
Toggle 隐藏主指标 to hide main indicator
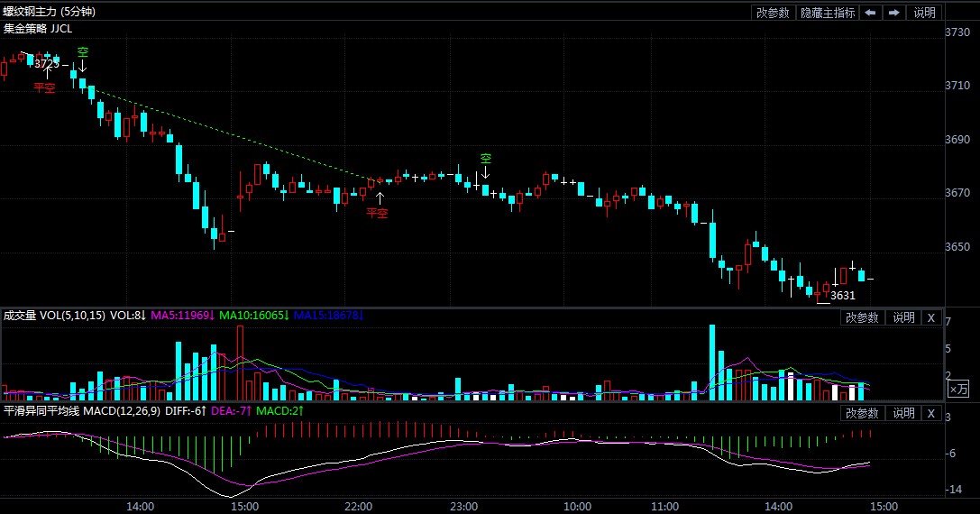827,13
